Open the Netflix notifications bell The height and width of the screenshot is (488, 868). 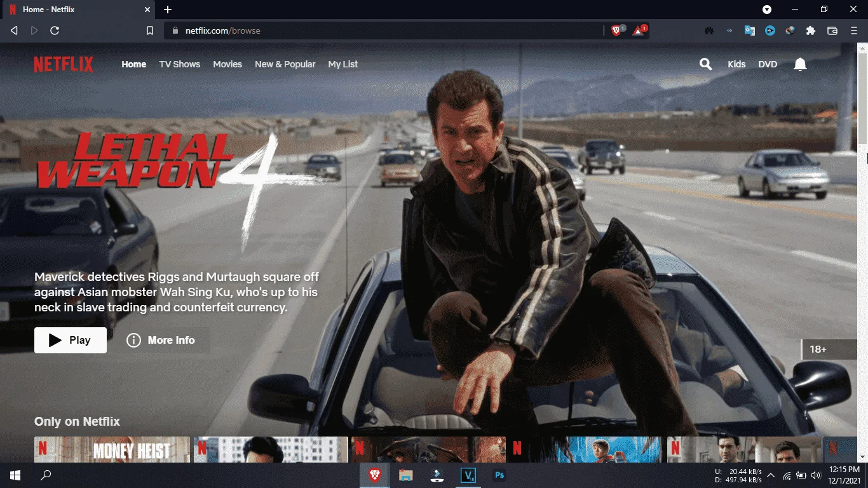click(800, 64)
